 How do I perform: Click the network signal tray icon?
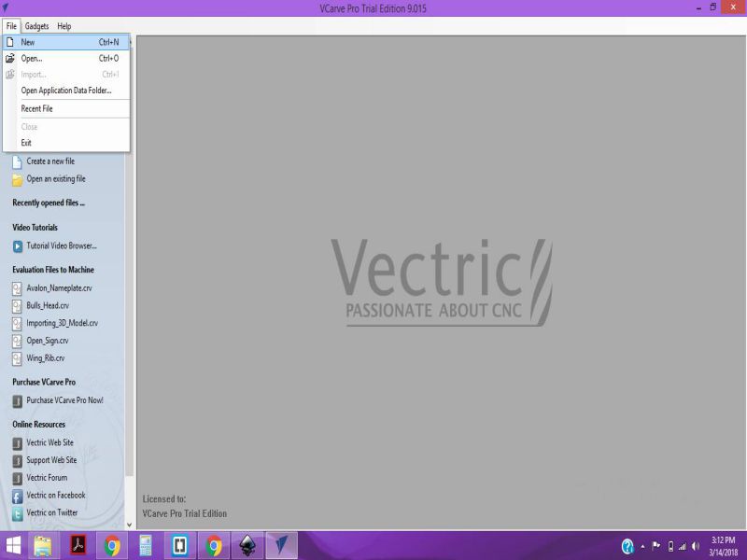pyautogui.click(x=683, y=546)
